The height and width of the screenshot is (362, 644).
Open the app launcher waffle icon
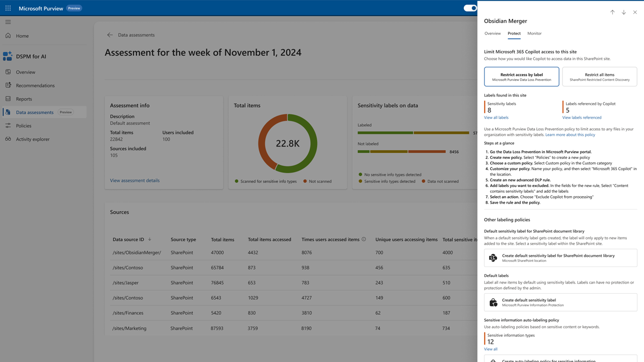(8, 8)
